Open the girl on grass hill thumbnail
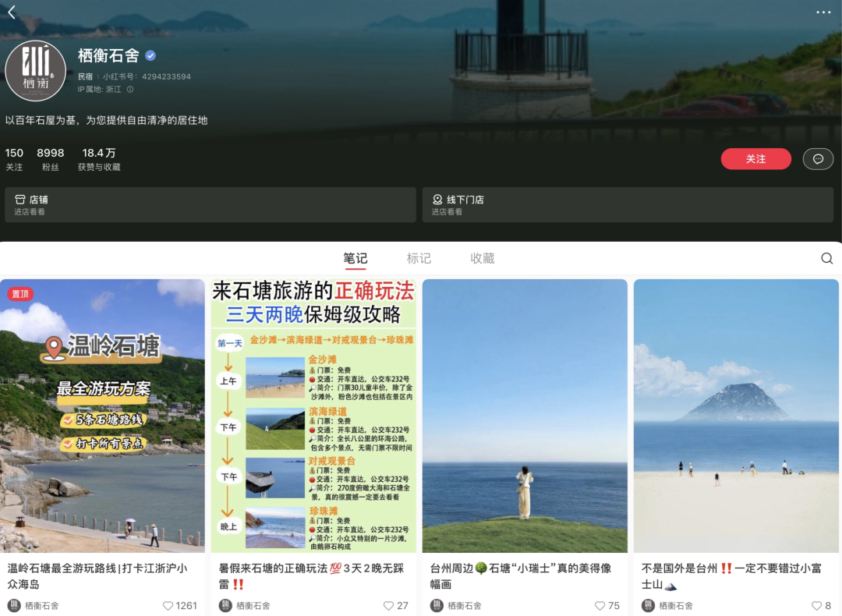This screenshot has height=616, width=842. click(525, 416)
